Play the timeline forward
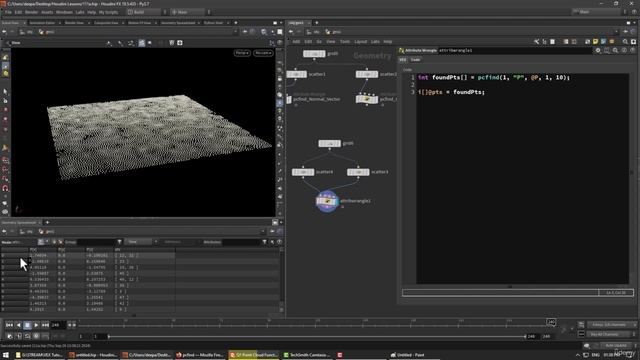The image size is (640, 360). click(x=36, y=325)
